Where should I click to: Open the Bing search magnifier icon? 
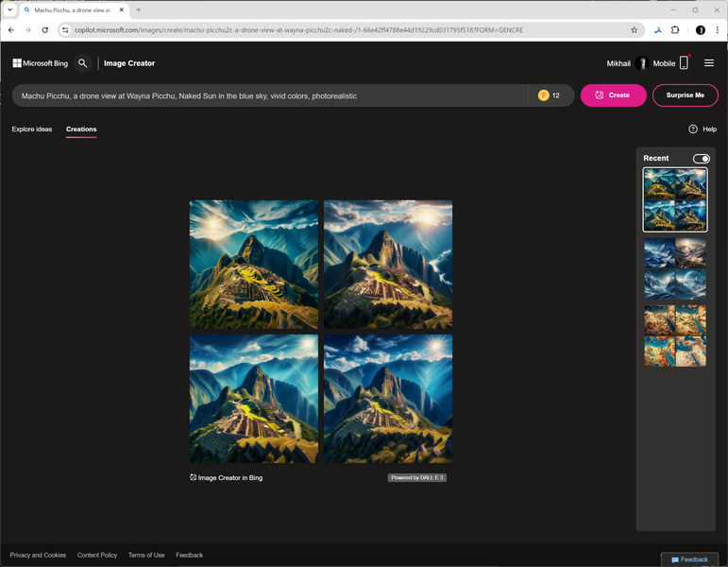coord(83,63)
